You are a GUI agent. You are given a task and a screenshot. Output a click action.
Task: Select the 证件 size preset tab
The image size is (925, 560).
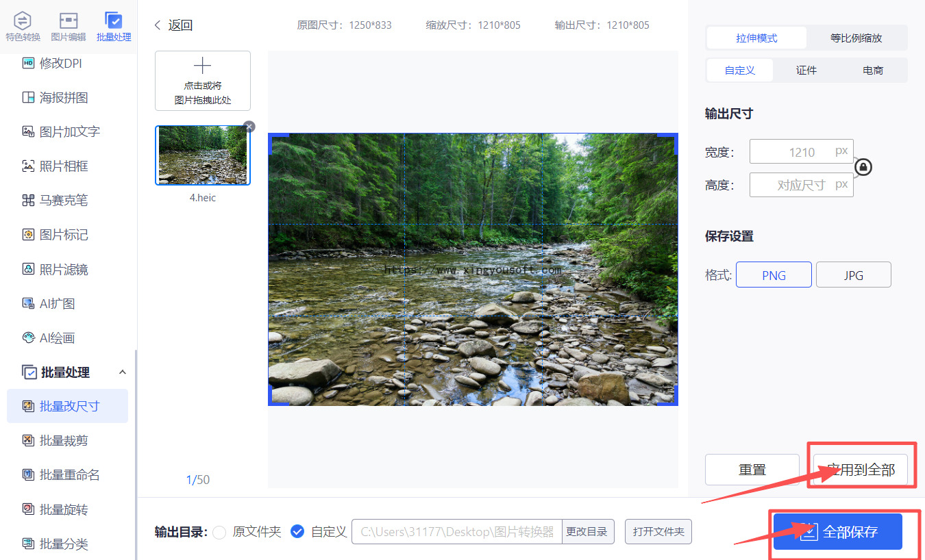coord(806,70)
